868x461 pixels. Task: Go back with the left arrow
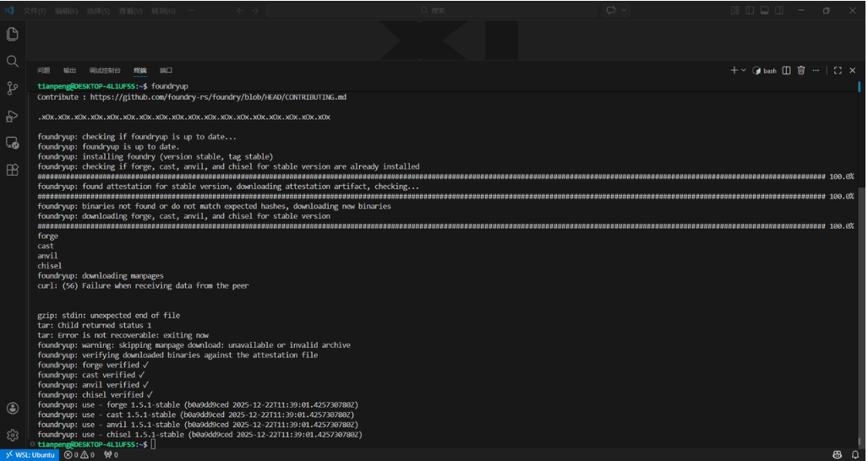pos(240,10)
